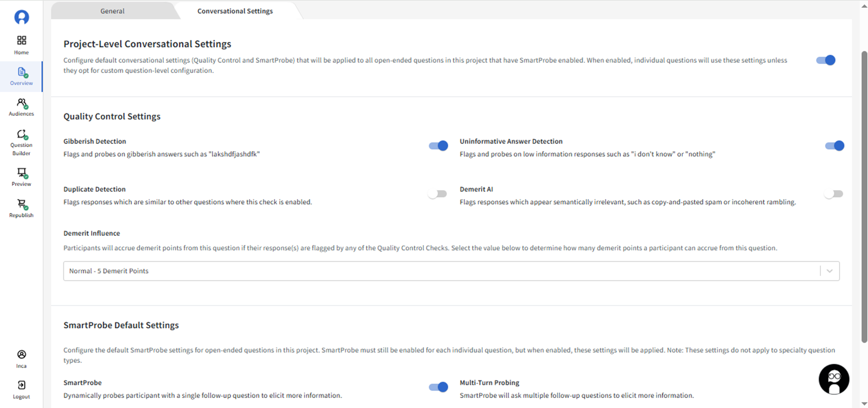
Task: Open the chat assistant avatar
Action: point(834,379)
